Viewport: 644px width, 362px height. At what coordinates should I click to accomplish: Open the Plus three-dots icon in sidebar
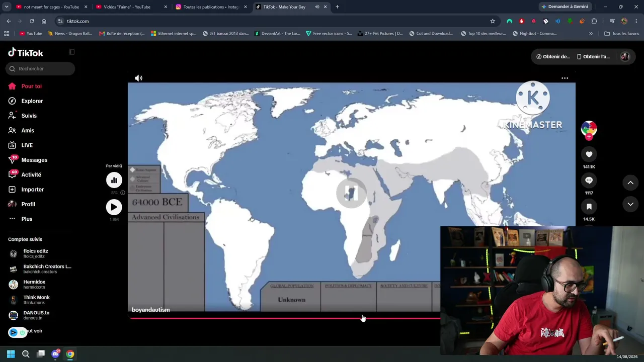point(12,219)
